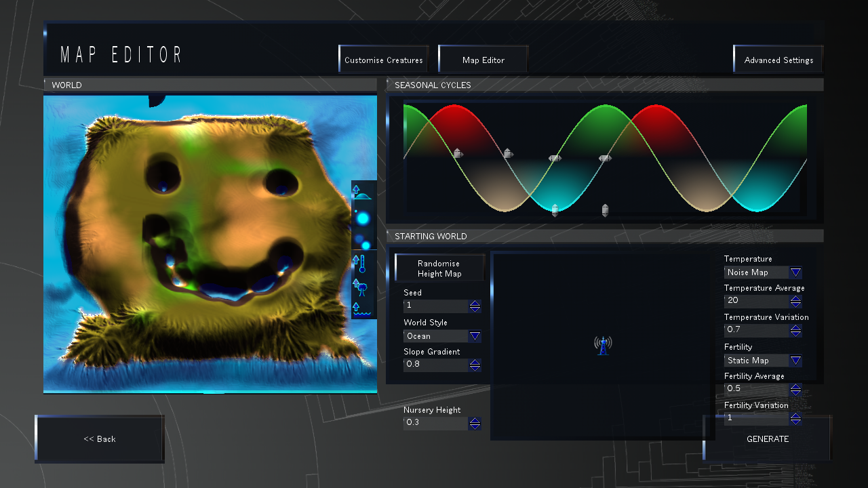Select the right horizontal-arrow seasonal handle
This screenshot has height=488, width=868.
(605, 158)
